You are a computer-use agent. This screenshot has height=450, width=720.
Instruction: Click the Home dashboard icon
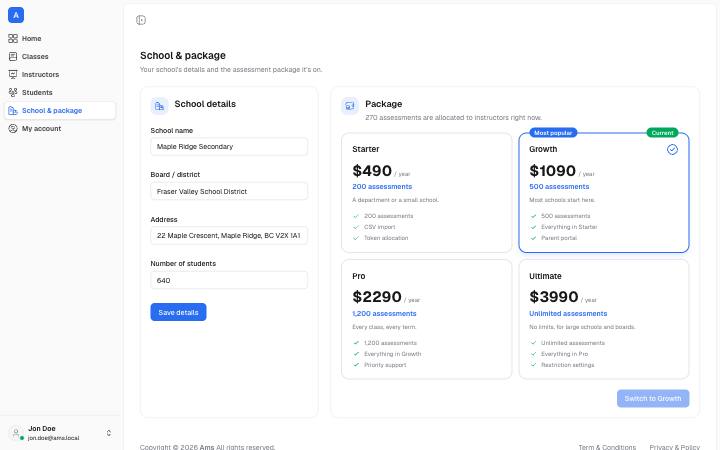pyautogui.click(x=13, y=39)
